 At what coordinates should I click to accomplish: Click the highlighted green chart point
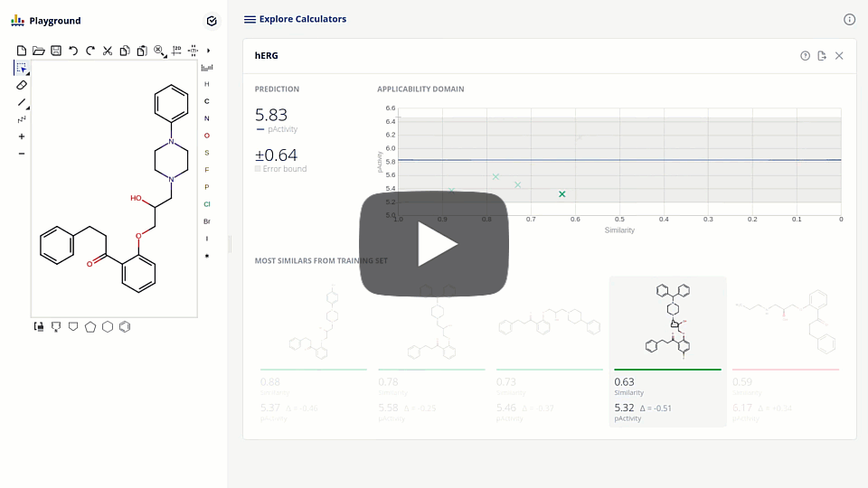tap(561, 194)
